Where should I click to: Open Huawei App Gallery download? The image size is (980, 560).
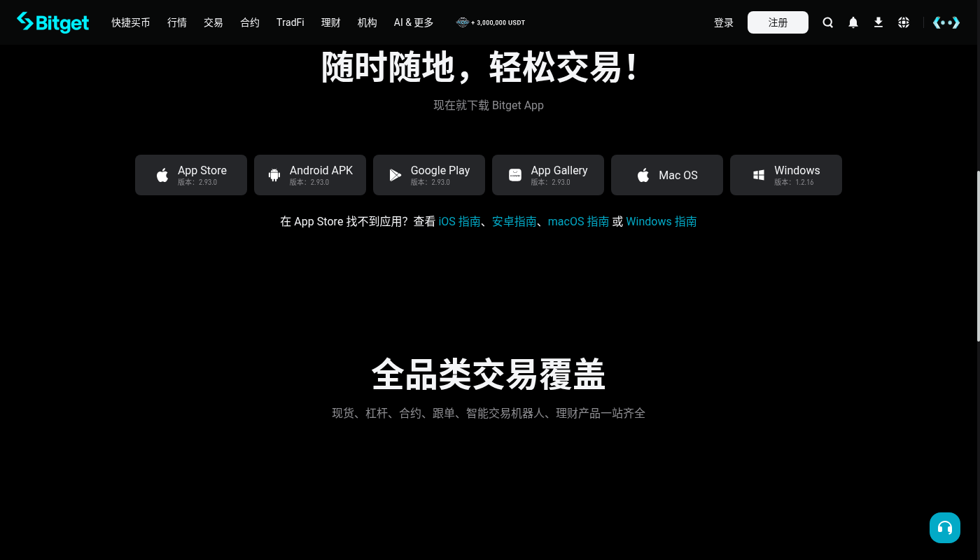548,175
